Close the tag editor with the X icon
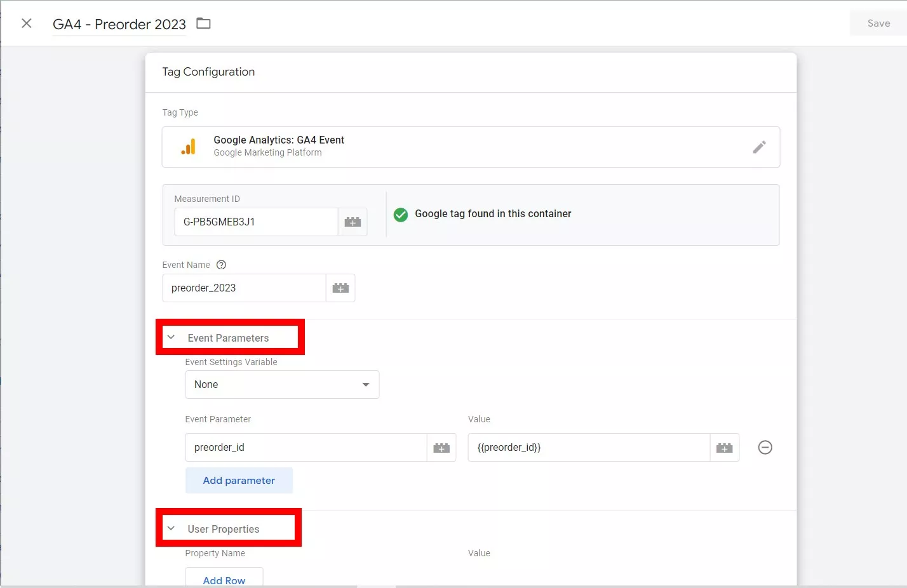This screenshot has width=907, height=588. click(27, 23)
